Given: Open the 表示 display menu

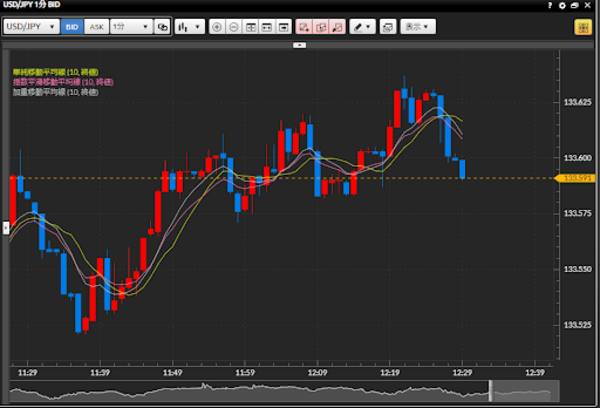Looking at the screenshot, I should point(416,27).
